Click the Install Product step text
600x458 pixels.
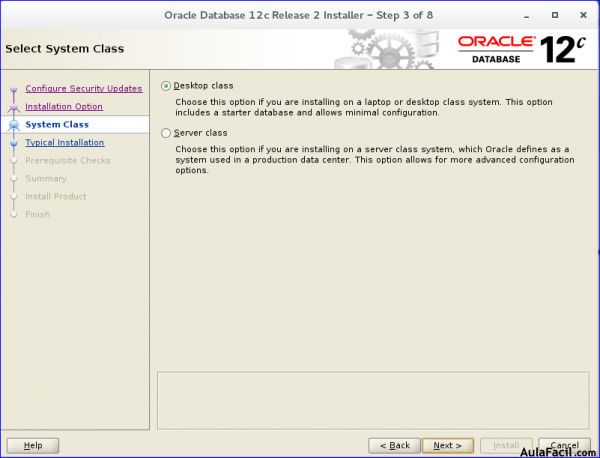point(55,196)
